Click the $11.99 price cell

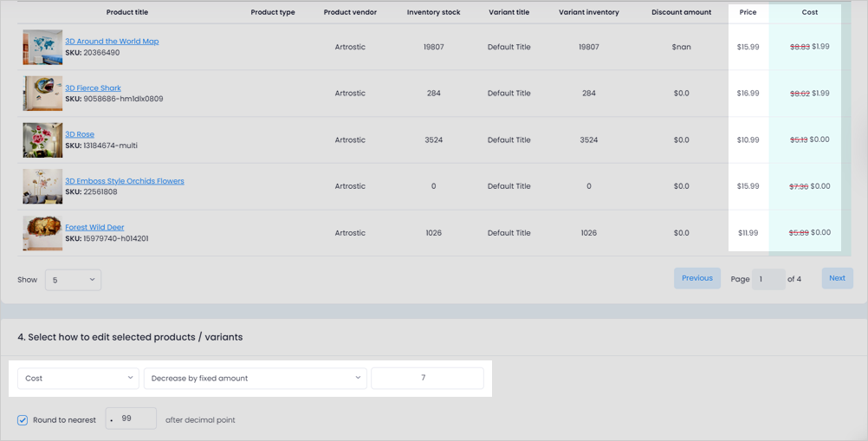pos(748,233)
